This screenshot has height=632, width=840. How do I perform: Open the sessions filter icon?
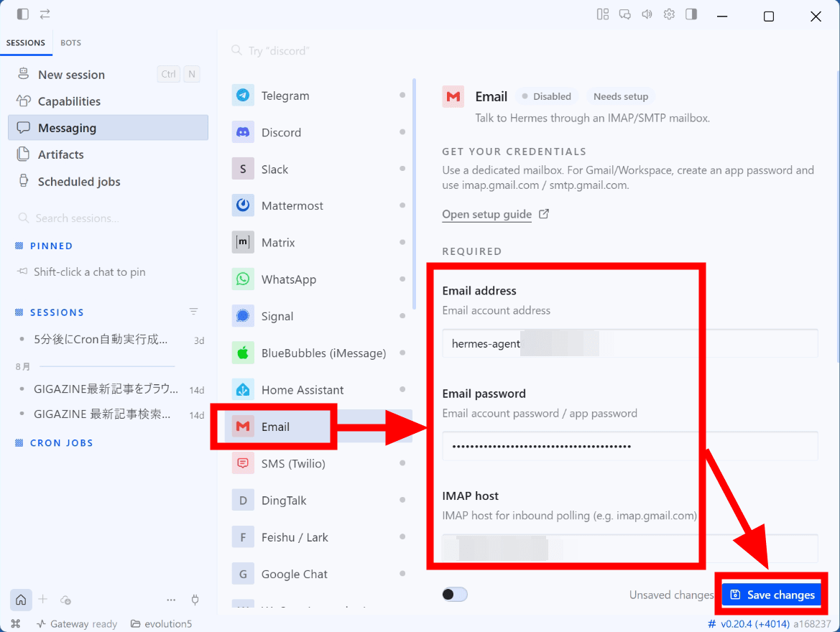pyautogui.click(x=194, y=312)
